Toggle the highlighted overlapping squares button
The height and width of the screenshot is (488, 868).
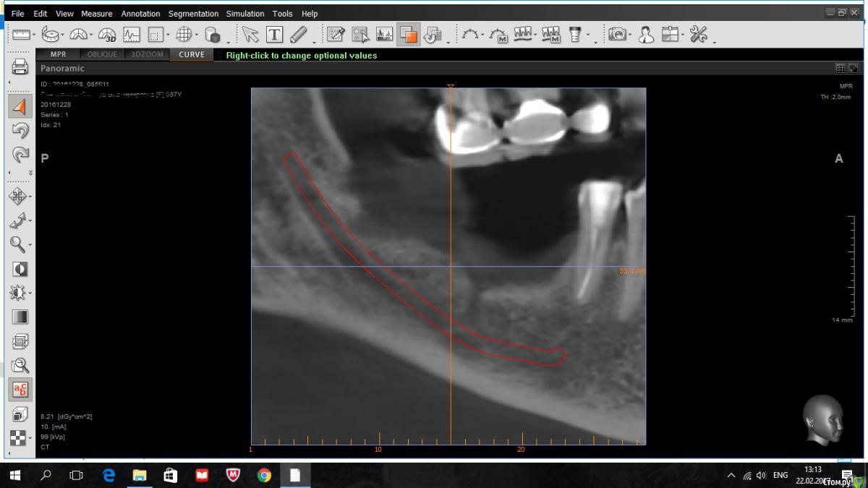click(409, 34)
